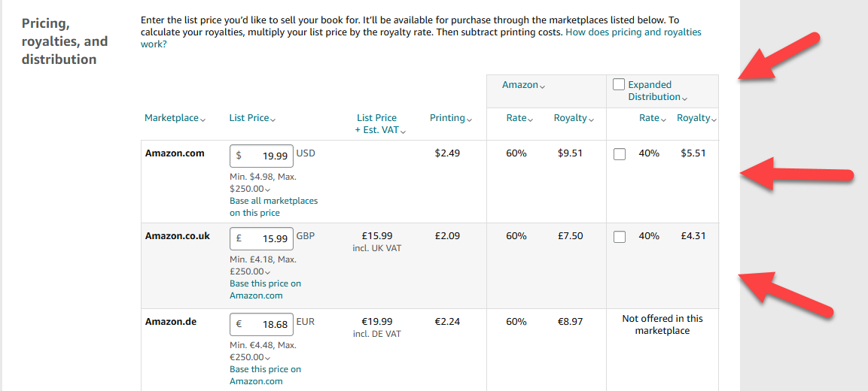Expand Min/Max price details for Amazon.co.uk
868x391 pixels.
click(268, 271)
